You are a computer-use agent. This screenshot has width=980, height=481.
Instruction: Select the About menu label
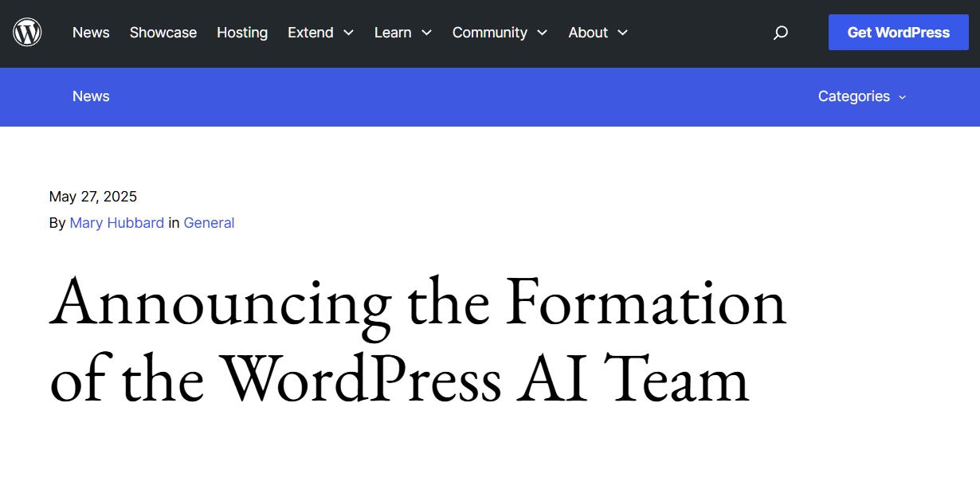(588, 33)
